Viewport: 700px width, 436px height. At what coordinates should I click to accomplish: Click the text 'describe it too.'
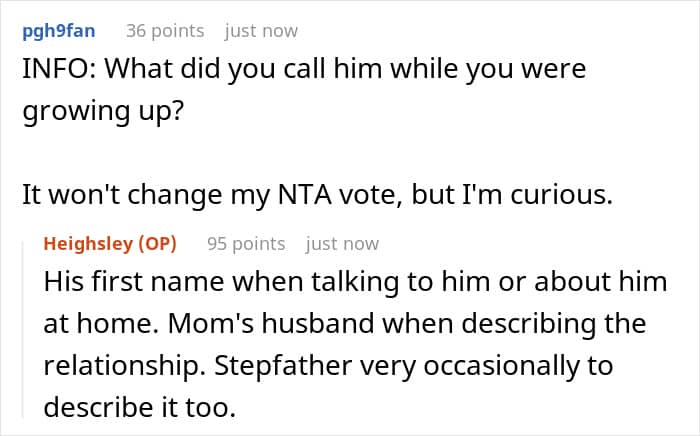click(x=142, y=409)
